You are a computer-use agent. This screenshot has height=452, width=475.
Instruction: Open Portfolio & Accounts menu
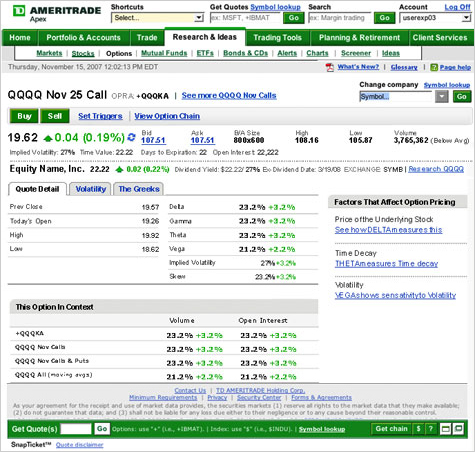click(83, 38)
